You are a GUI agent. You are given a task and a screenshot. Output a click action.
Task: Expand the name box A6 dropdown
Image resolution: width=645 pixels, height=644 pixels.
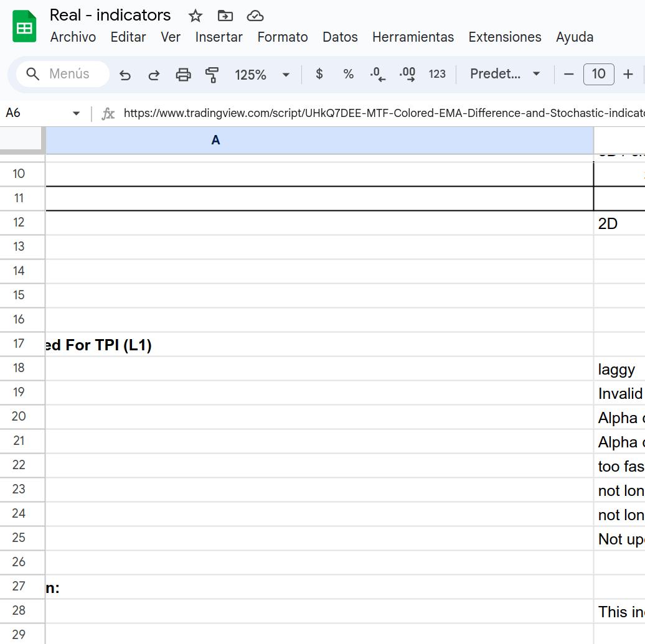(76, 113)
